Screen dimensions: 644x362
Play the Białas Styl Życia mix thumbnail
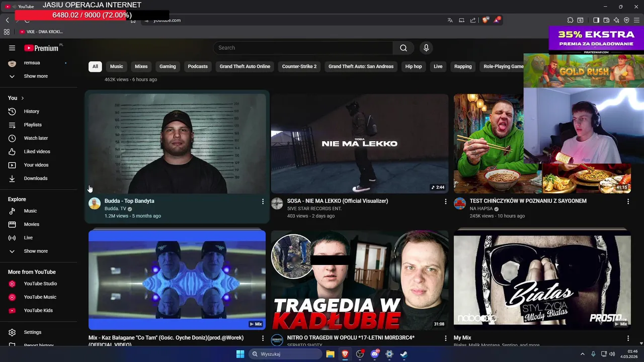click(x=542, y=280)
